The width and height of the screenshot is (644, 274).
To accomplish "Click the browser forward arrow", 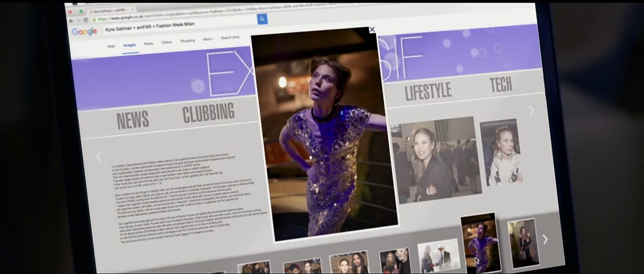I will coord(78,21).
